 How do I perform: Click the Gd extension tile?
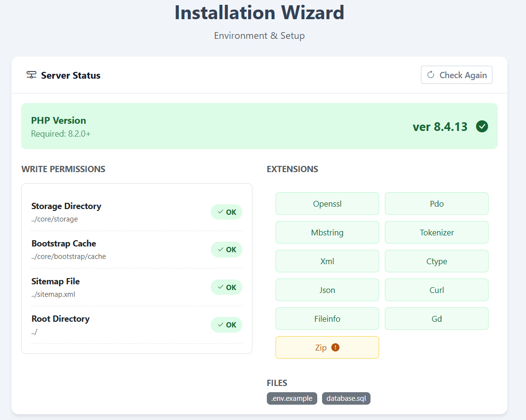point(436,319)
